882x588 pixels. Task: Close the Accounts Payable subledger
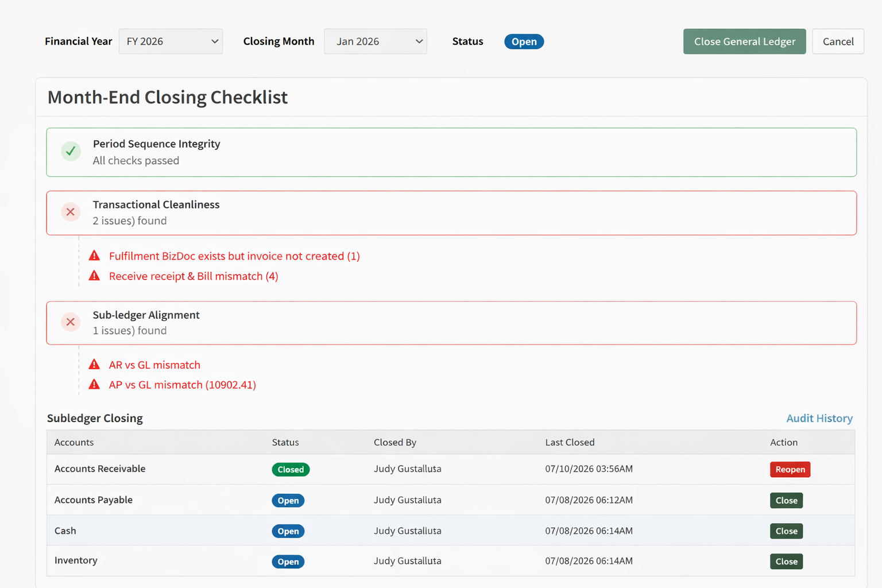coord(786,500)
